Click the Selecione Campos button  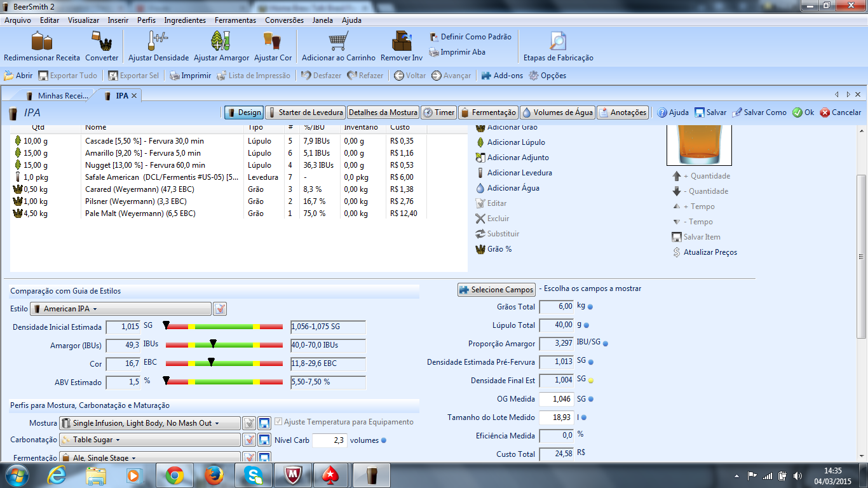(x=496, y=290)
